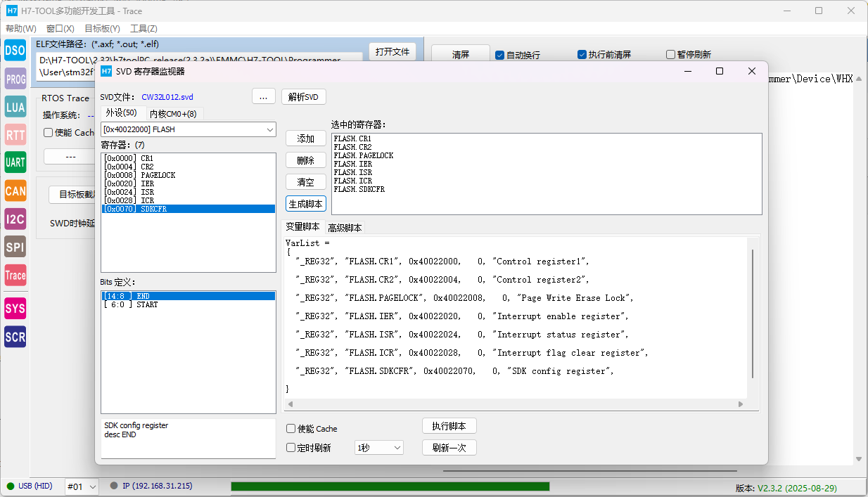Toggle 使能 Cach checkbox in RTOS Trace panel
The width and height of the screenshot is (868, 497).
point(48,132)
